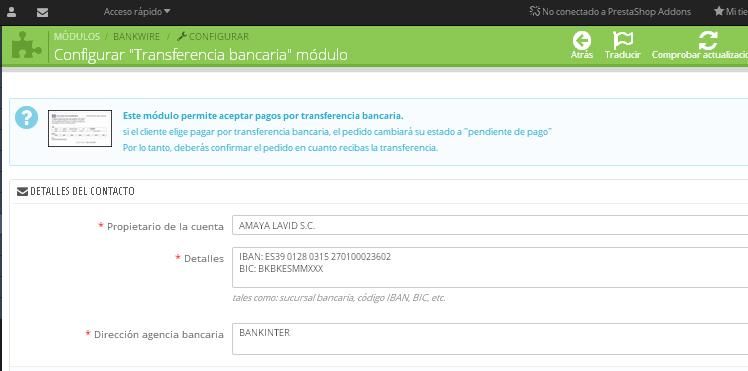Screen dimensions: 748x371
Task: Click the user profile icon in top bar
Action: pyautogui.click(x=11, y=12)
